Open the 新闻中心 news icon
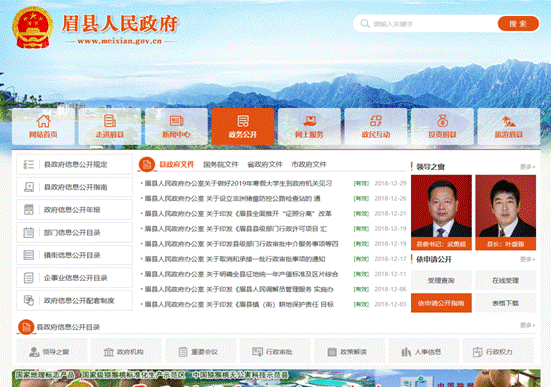Image resolution: width=551 pixels, height=387 pixels. click(x=176, y=121)
